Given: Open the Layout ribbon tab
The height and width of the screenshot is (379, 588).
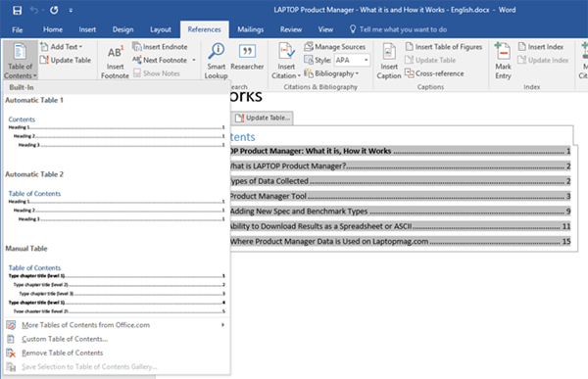Looking at the screenshot, I should 161,29.
